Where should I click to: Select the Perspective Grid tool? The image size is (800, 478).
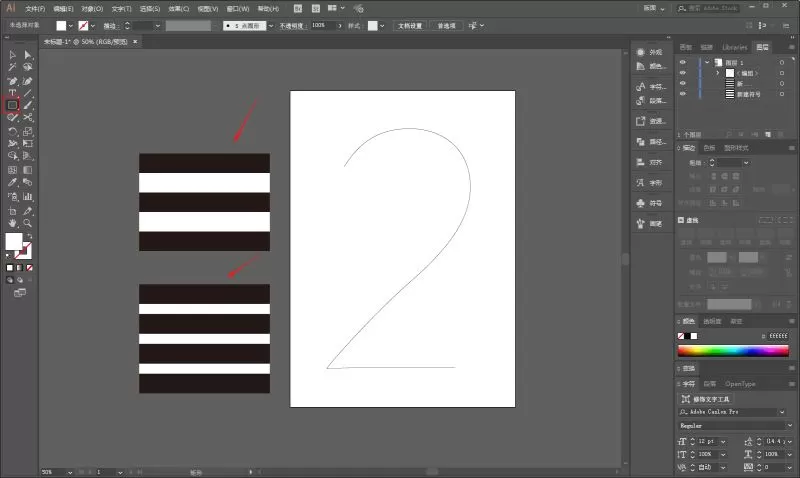(28, 156)
